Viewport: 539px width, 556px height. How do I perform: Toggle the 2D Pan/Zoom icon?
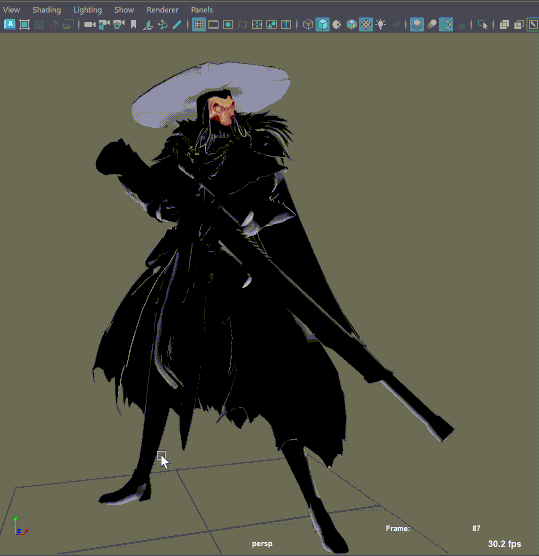163,24
